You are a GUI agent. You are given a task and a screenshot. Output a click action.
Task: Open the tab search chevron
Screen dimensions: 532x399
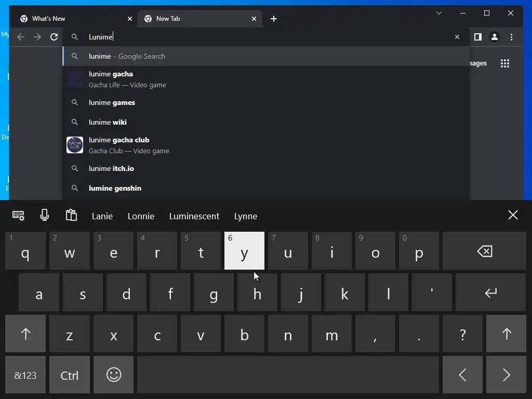[439, 13]
